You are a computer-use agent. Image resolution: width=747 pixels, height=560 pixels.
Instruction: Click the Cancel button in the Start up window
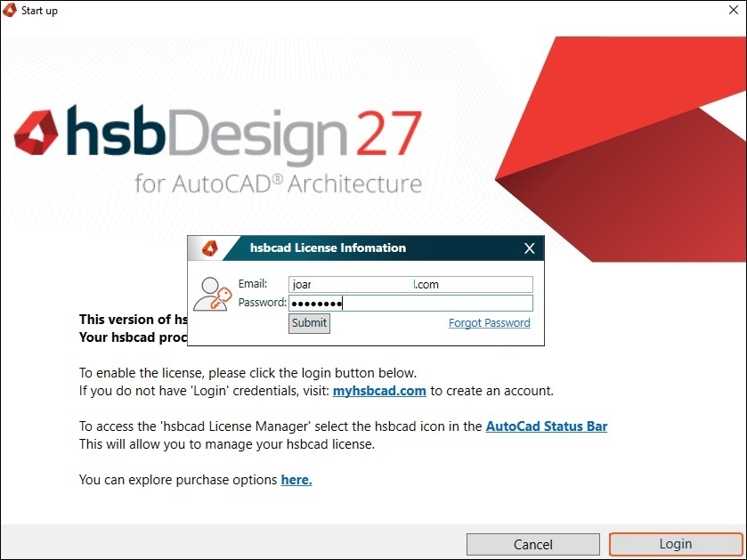tap(533, 544)
